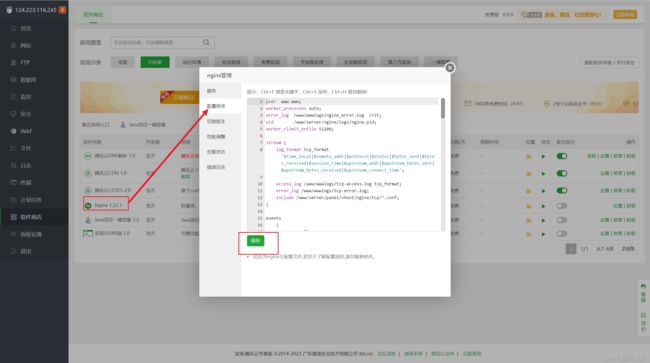Screen dimensions: 650x363
Task: Toggle 首页显示 for 宝塔SSH终端
Action: coord(562,234)
